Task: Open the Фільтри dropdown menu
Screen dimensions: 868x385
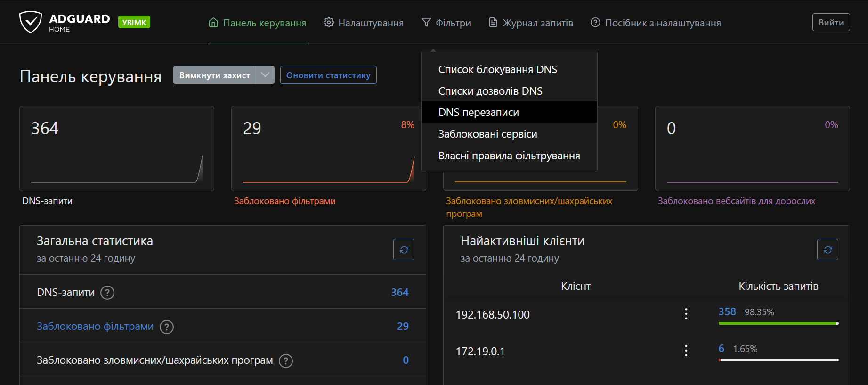Action: tap(446, 23)
